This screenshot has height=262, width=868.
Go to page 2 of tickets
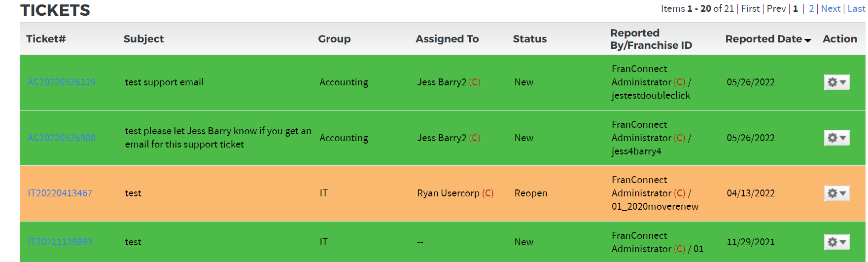coord(811,8)
